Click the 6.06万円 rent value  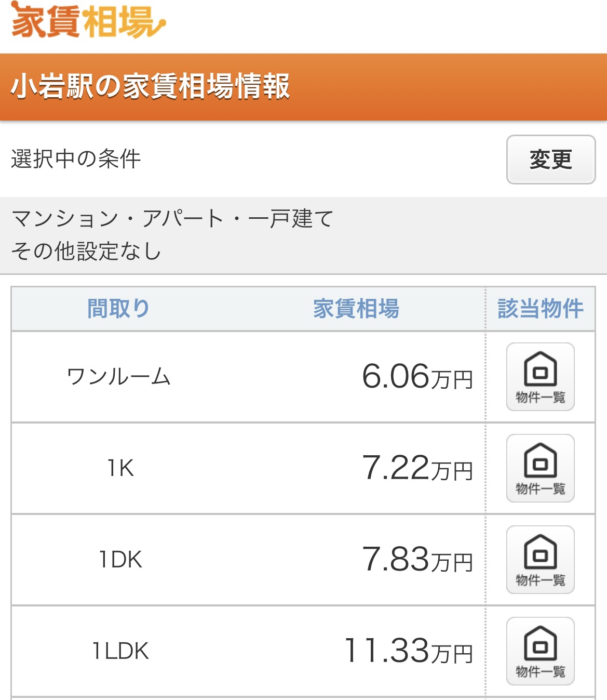click(x=417, y=377)
